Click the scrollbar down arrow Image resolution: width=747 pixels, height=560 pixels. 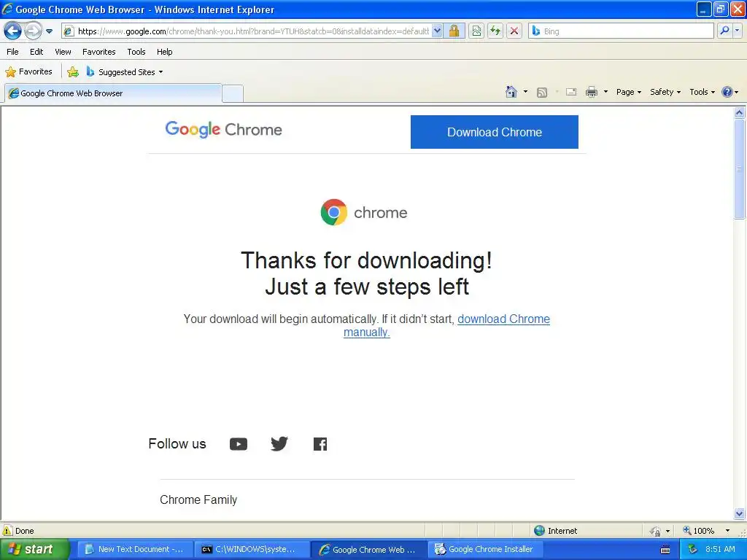[x=740, y=513]
